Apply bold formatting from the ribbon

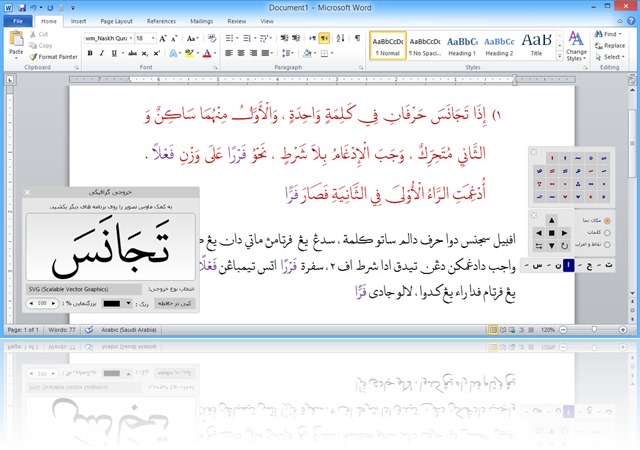pyautogui.click(x=88, y=53)
